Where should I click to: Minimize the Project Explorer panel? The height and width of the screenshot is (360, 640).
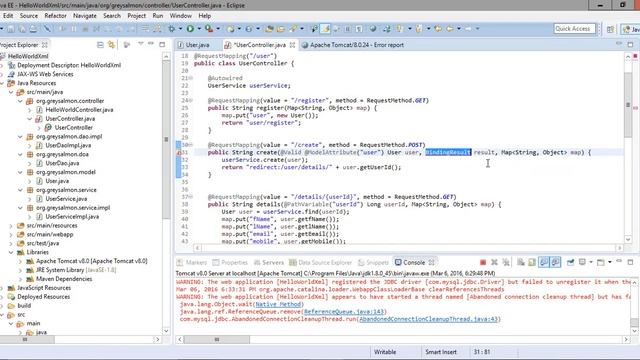point(151,43)
